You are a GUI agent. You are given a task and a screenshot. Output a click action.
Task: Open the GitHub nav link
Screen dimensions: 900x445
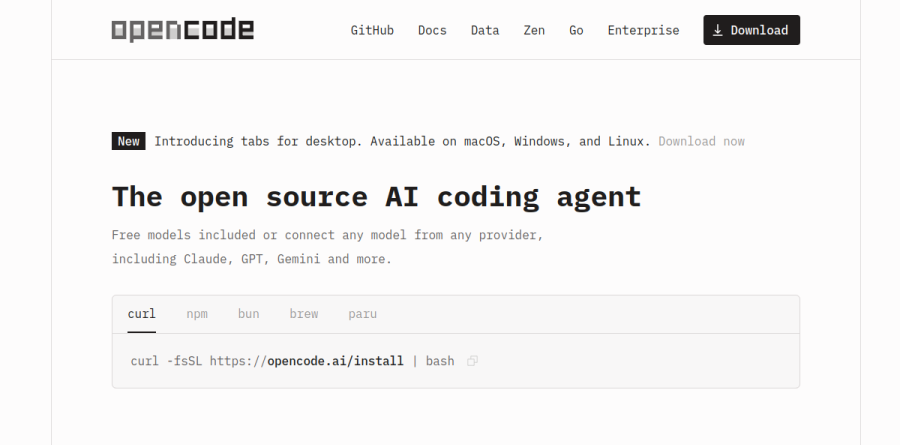[372, 30]
